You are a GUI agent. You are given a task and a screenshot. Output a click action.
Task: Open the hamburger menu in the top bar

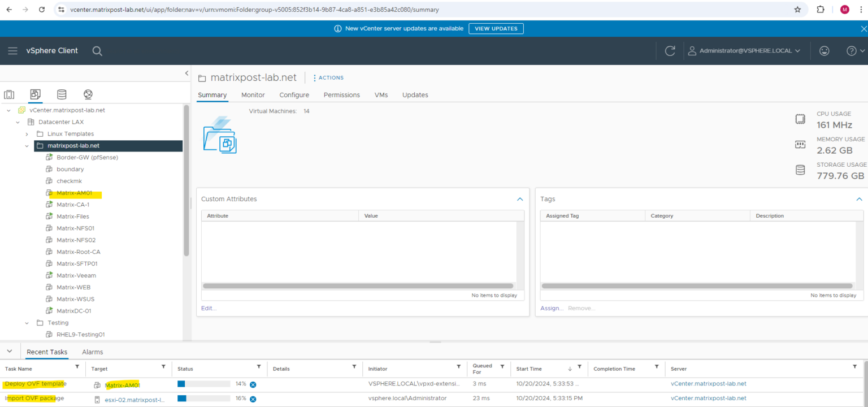(12, 50)
